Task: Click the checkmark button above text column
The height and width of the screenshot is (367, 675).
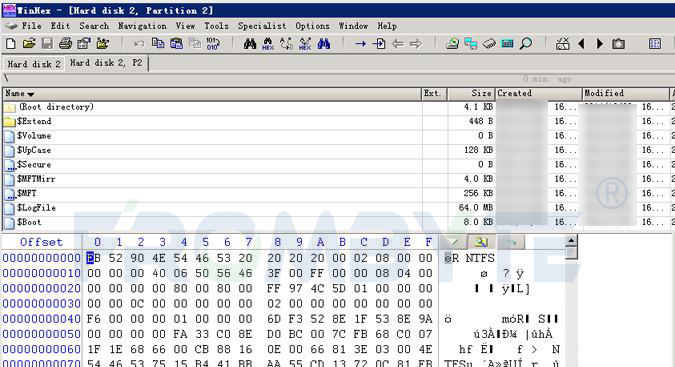Action: tap(453, 242)
